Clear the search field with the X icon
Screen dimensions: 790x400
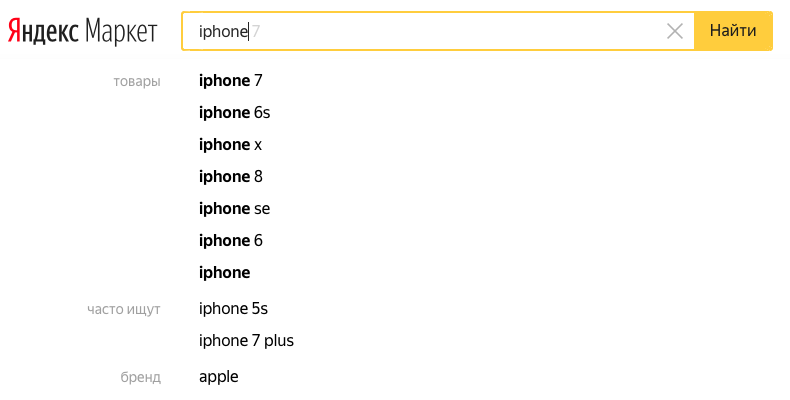click(675, 31)
